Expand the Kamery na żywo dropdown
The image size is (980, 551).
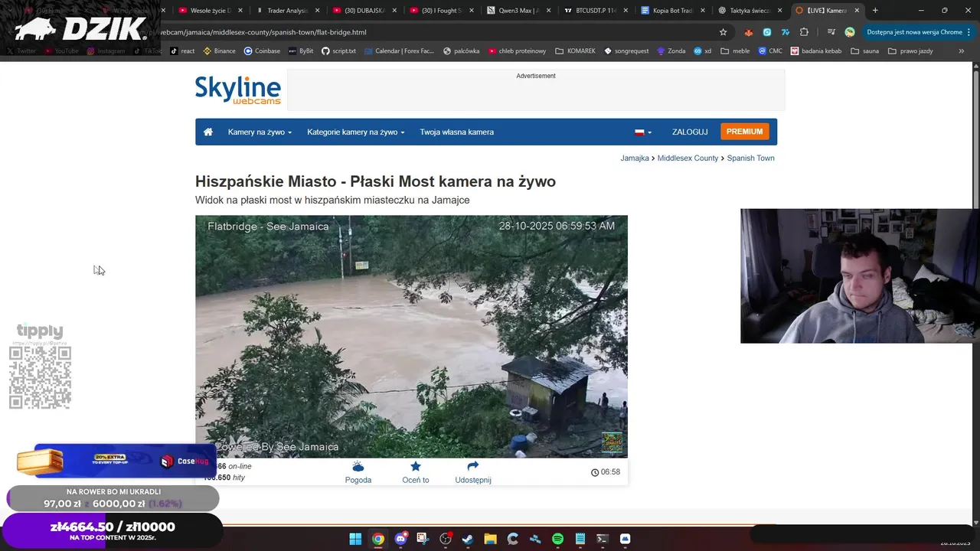tap(260, 132)
